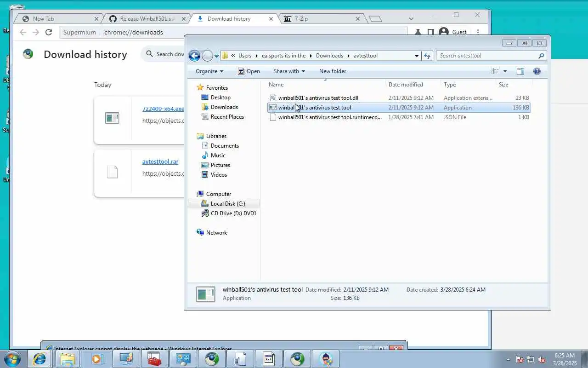
Task: Open the Pictures library
Action: [220, 165]
